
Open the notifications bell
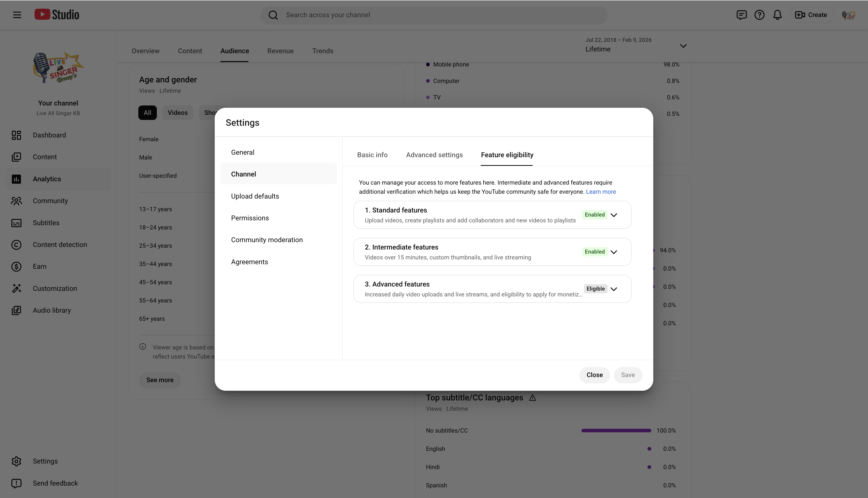pos(777,15)
